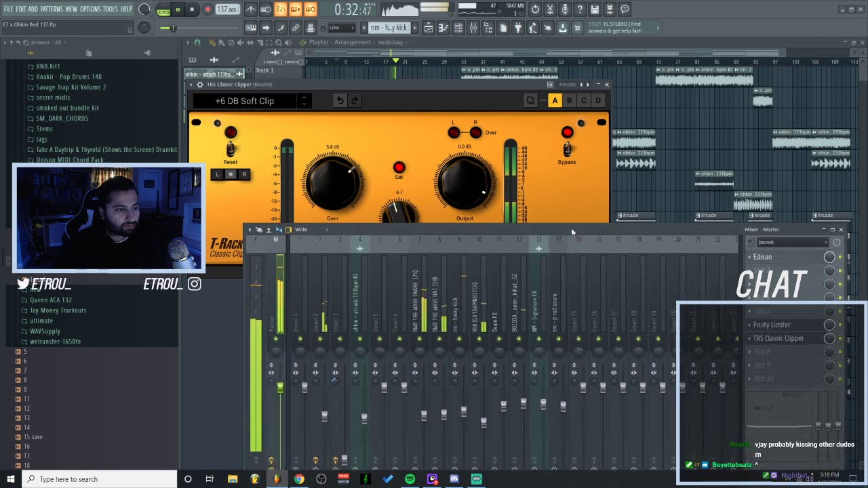Open the TOOLS menu
The height and width of the screenshot is (488, 868).
click(x=111, y=9)
